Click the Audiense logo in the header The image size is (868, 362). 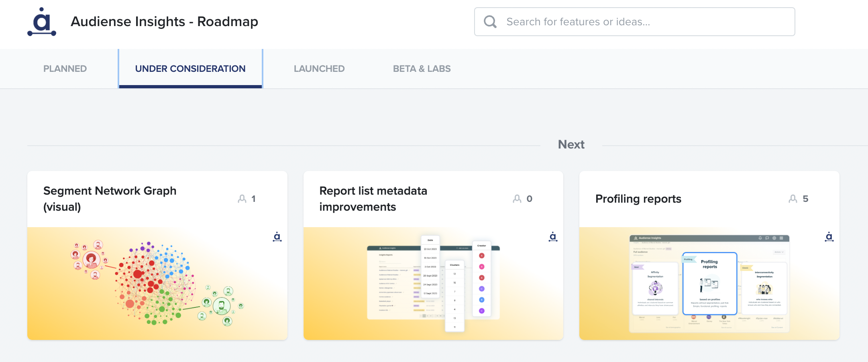(x=42, y=22)
